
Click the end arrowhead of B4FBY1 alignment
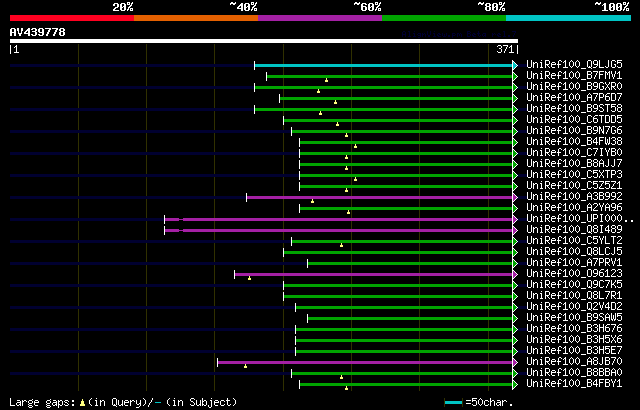(x=515, y=385)
